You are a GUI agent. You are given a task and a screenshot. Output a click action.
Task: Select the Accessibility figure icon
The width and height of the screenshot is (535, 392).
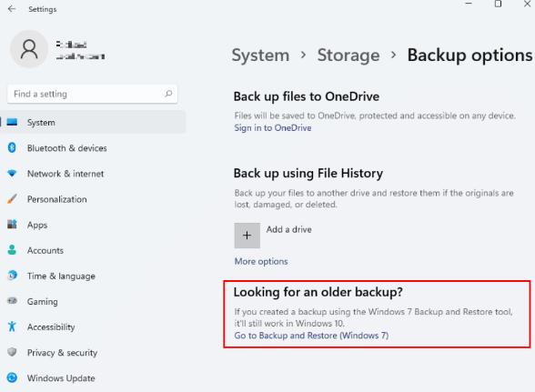[x=12, y=327]
